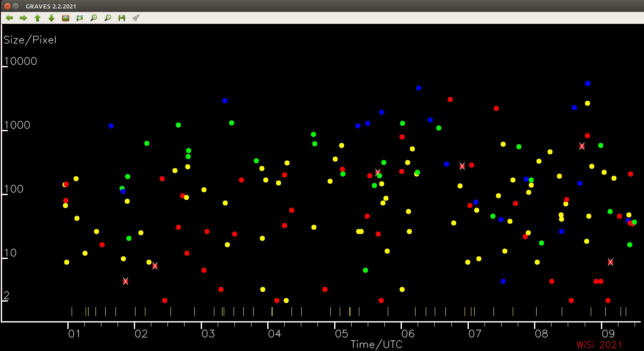Click the '06' hour label on the time axis
Viewport: 644px width, 351px height.
click(408, 334)
